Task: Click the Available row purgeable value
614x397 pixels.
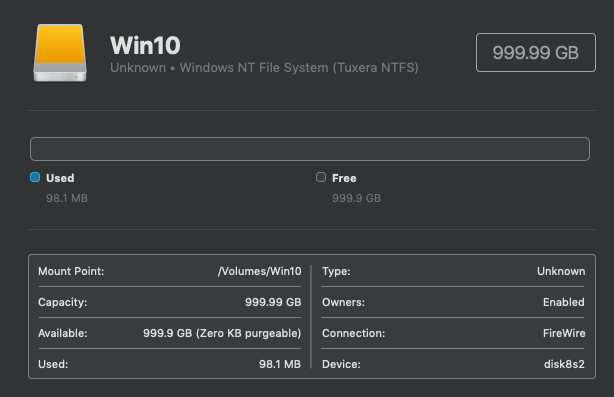Action: coord(222,333)
